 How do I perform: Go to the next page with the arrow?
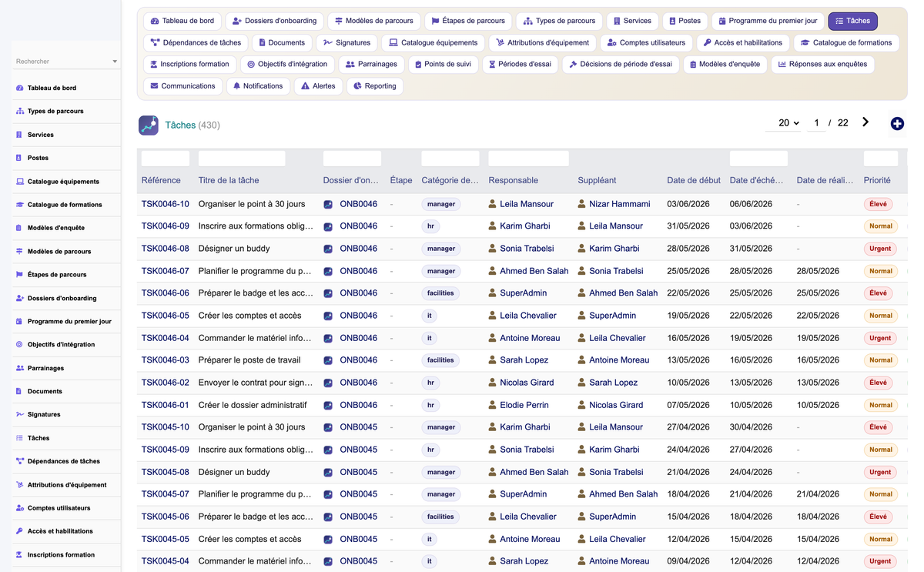(865, 122)
